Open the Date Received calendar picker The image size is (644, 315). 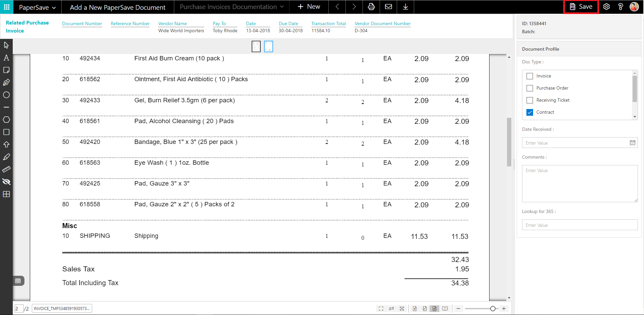click(632, 143)
